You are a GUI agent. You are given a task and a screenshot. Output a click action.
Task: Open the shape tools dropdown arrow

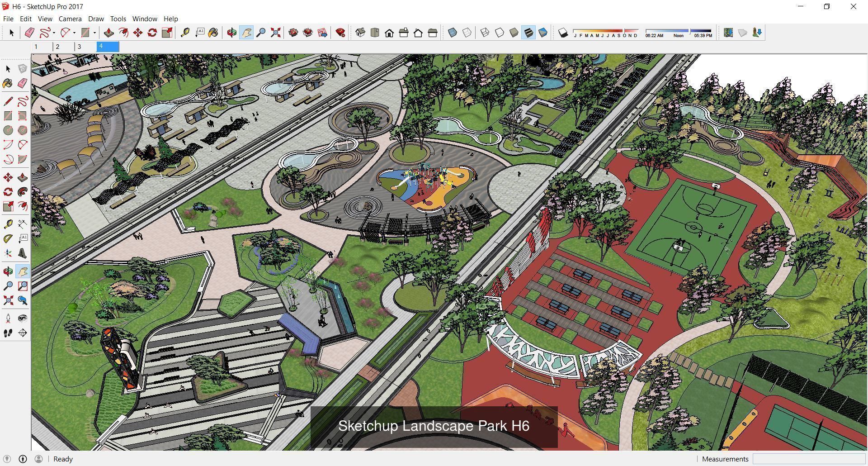94,33
